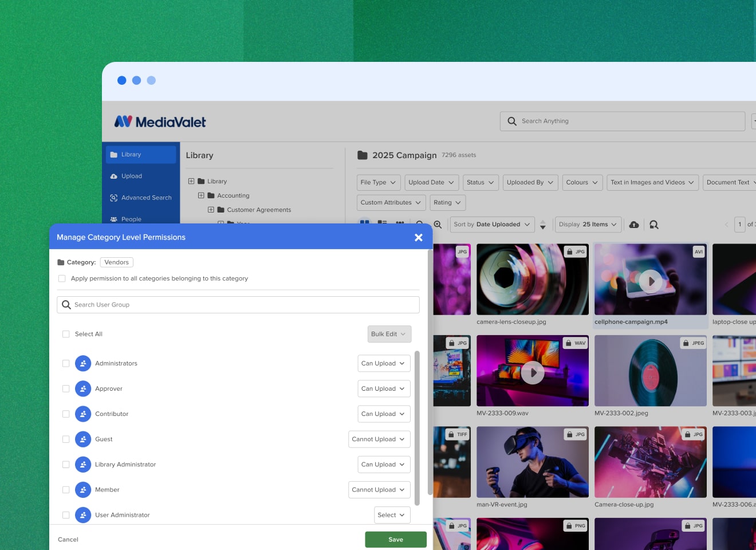Open the Rating filter dropdown
This screenshot has width=756, height=550.
click(x=448, y=202)
